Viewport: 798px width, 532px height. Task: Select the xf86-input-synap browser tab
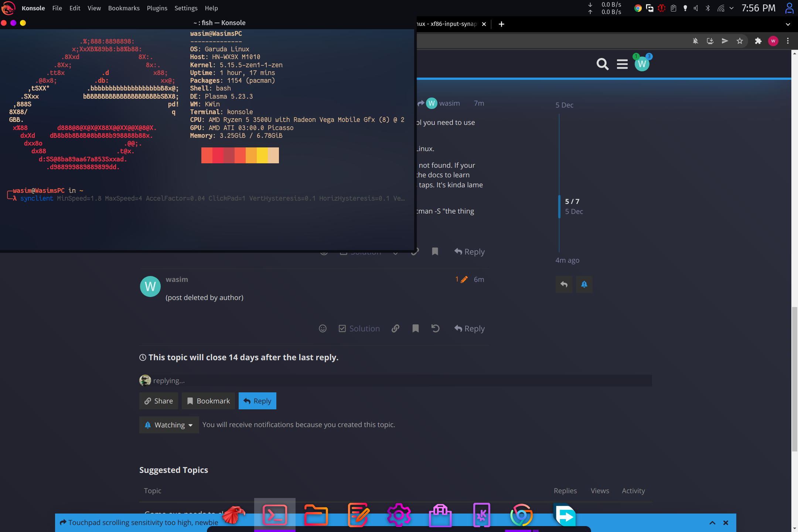tap(447, 24)
